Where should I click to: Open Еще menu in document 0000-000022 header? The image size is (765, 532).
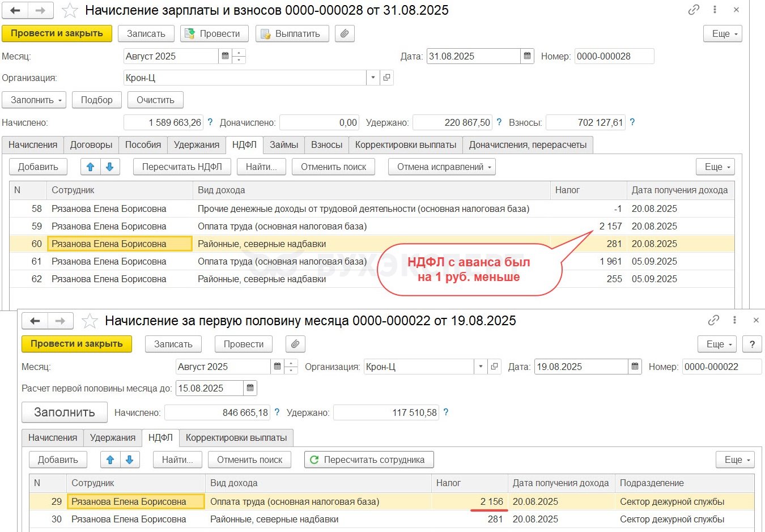[717, 344]
